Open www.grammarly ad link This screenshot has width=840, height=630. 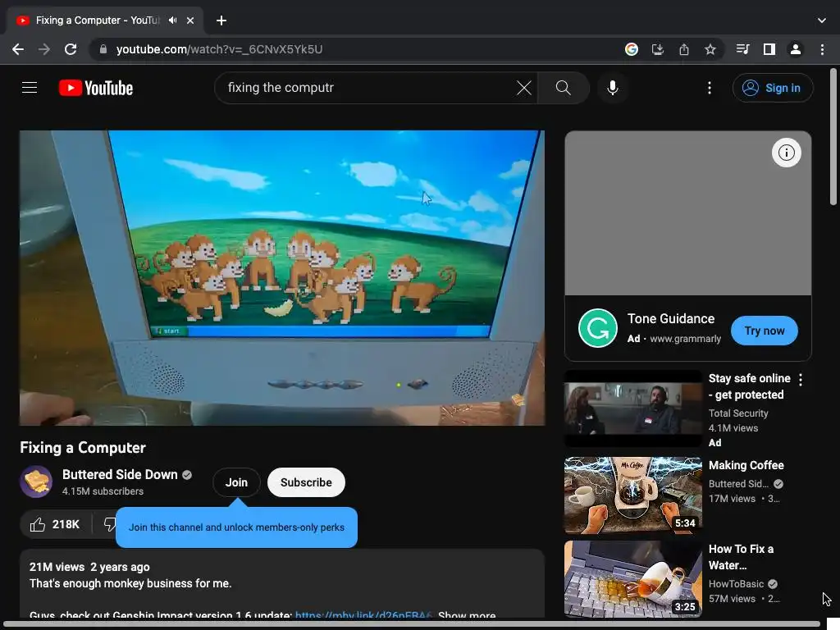(x=685, y=339)
